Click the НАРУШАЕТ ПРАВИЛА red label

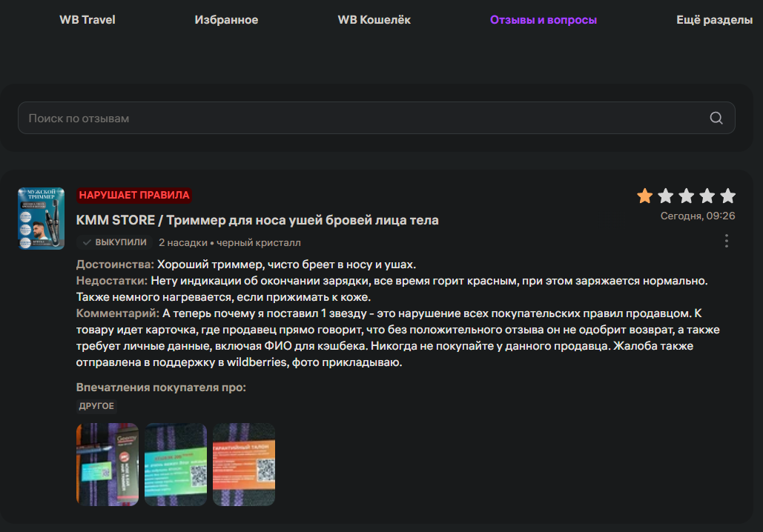[x=133, y=196]
